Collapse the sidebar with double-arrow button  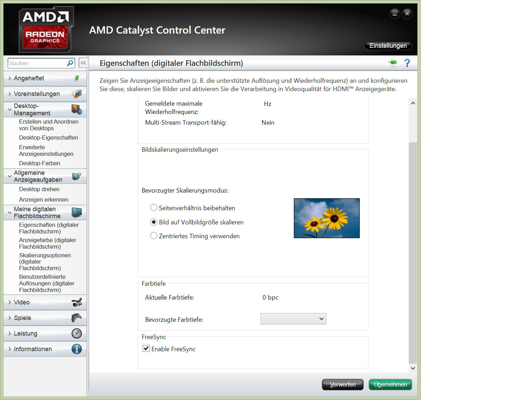click(83, 63)
